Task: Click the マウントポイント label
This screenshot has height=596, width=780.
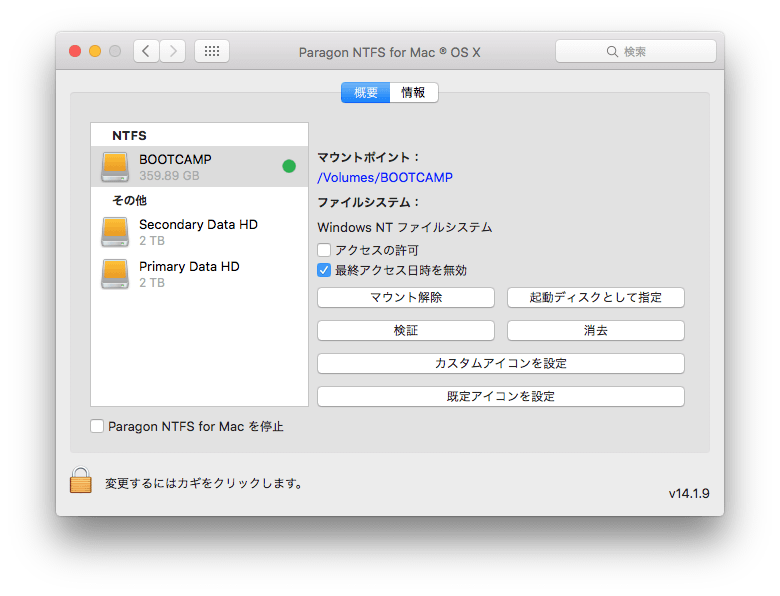Action: click(x=369, y=157)
